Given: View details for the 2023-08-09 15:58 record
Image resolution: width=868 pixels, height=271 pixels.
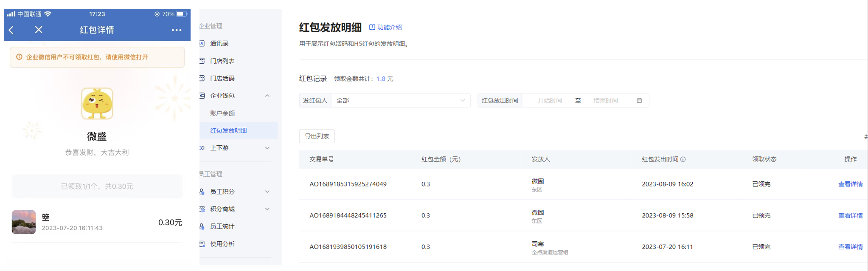Looking at the screenshot, I should (850, 215).
